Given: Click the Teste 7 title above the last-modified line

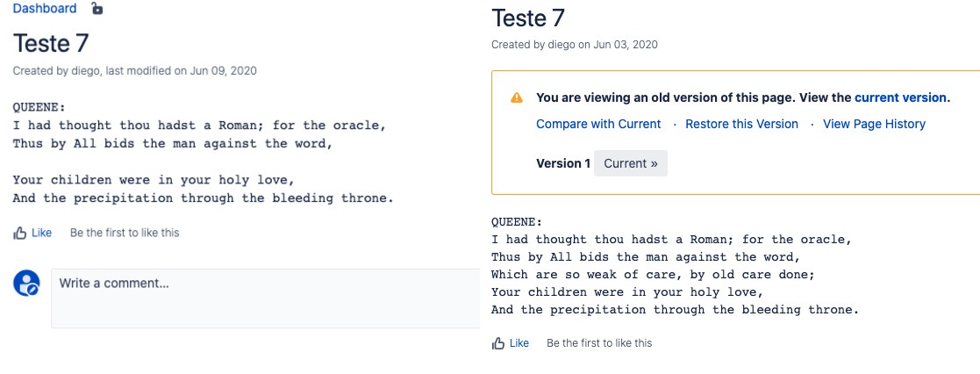Looking at the screenshot, I should [x=51, y=43].
